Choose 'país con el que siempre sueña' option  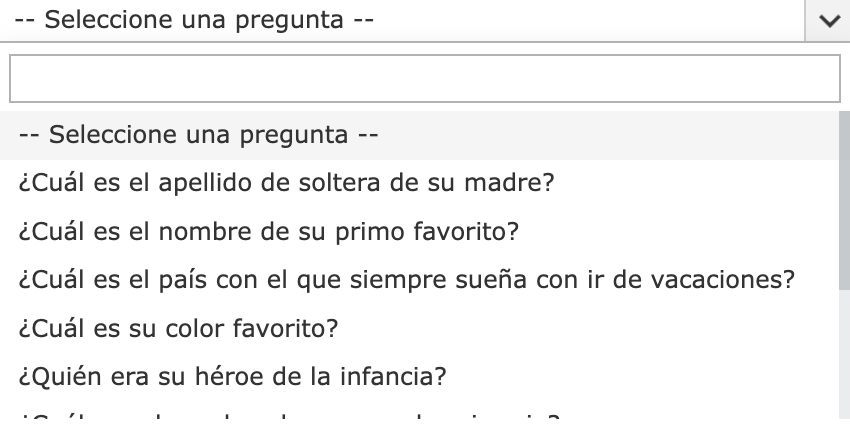[x=406, y=280]
